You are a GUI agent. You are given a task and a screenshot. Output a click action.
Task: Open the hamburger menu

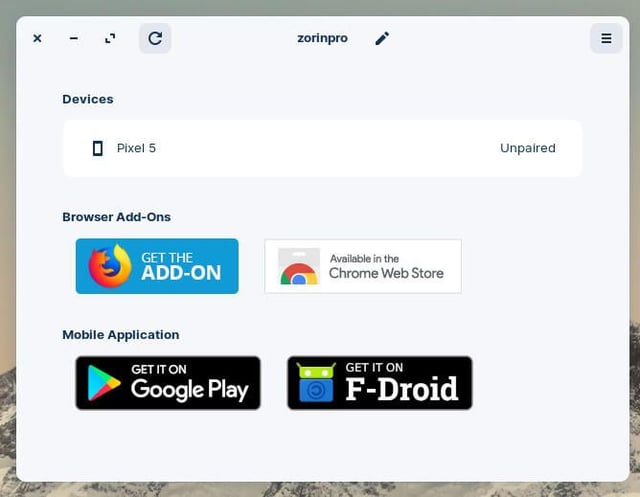[606, 38]
